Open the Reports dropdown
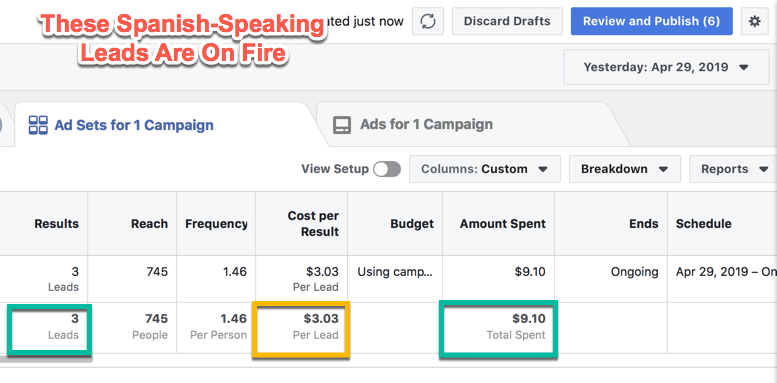Image resolution: width=777 pixels, height=383 pixels. [734, 169]
